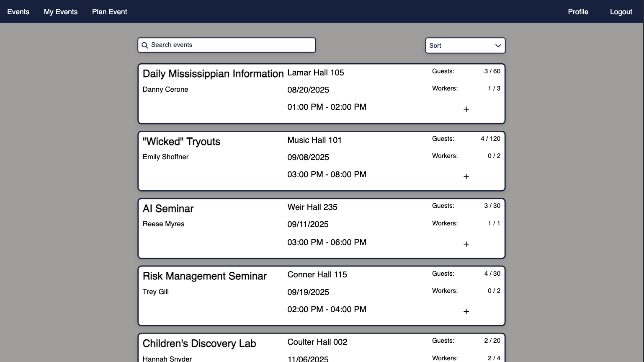This screenshot has width=644, height=362.
Task: Click the magnifier inside the search bar
Action: coord(145,45)
